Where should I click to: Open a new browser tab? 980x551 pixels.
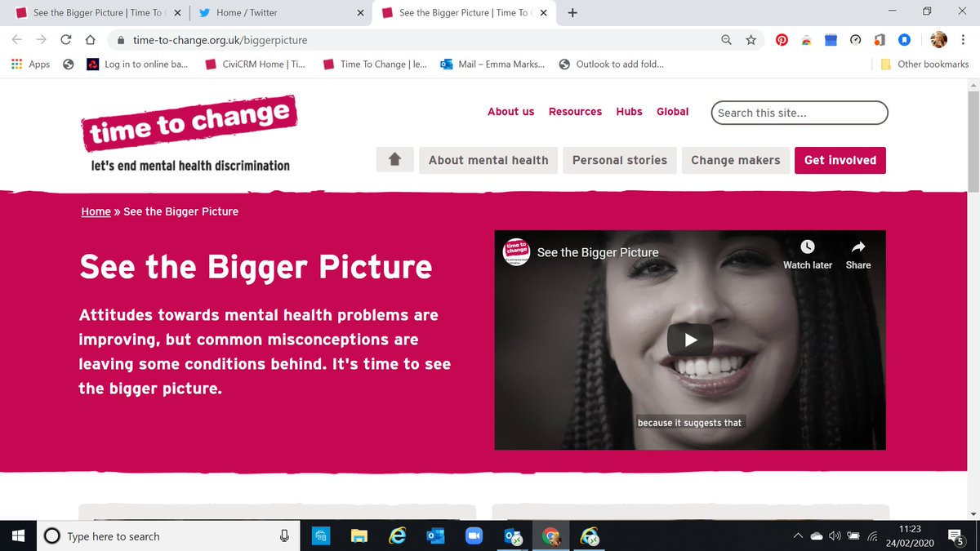point(572,13)
